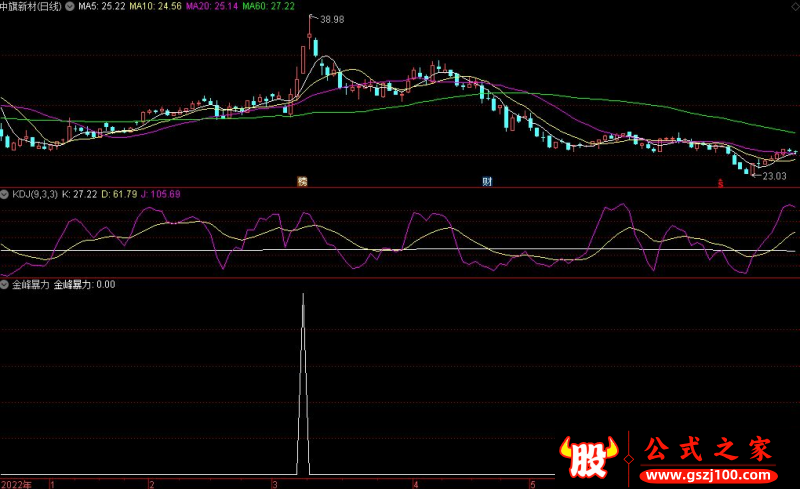Screen dimensions: 800x489
Task: Open the KDJ indicator panel dropdown
Action: 5,193
